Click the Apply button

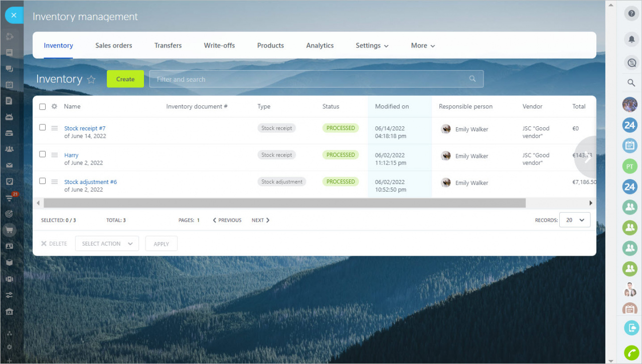[x=161, y=244]
